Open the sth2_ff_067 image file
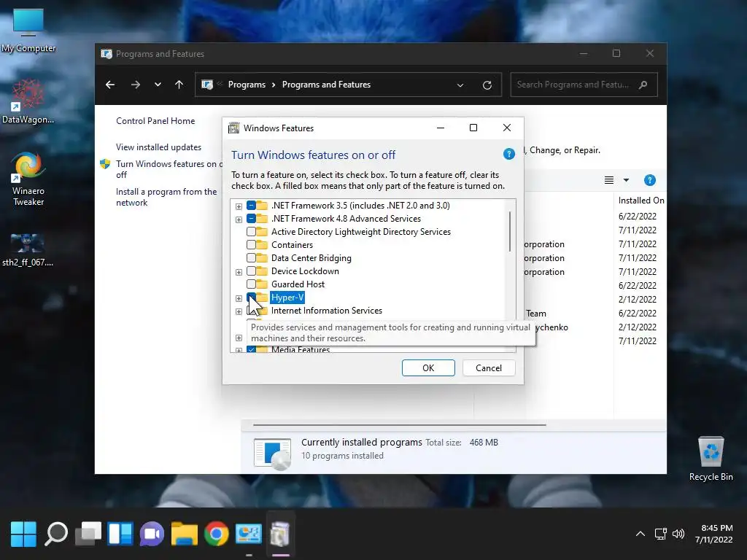This screenshot has width=747, height=560. pyautogui.click(x=28, y=251)
